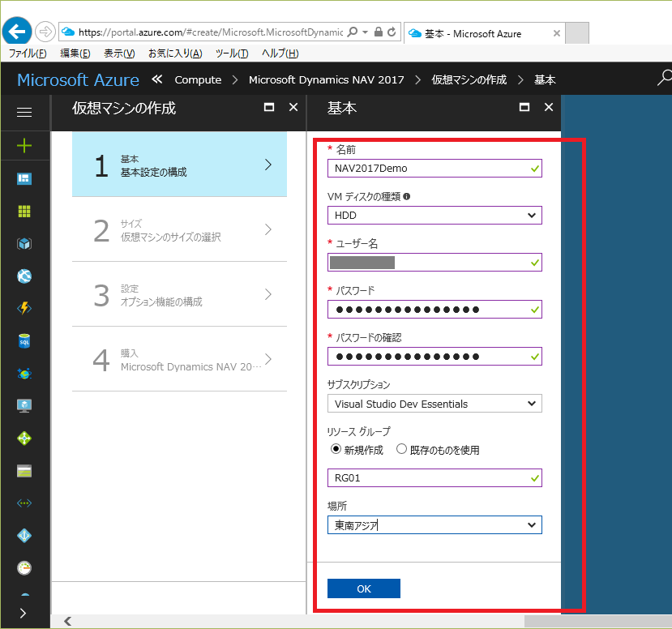Image resolution: width=672 pixels, height=629 pixels.
Task: Open the address bar dropdown arrow
Action: (365, 32)
